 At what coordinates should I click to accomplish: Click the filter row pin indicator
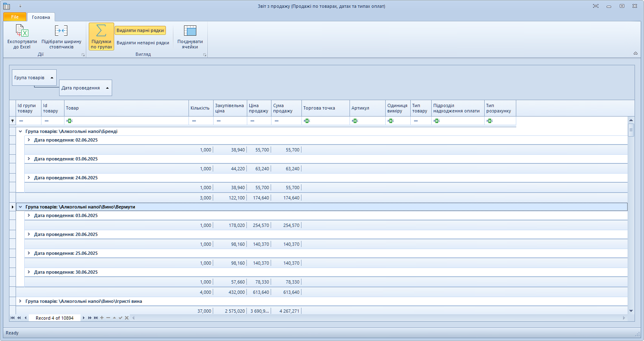tap(12, 121)
